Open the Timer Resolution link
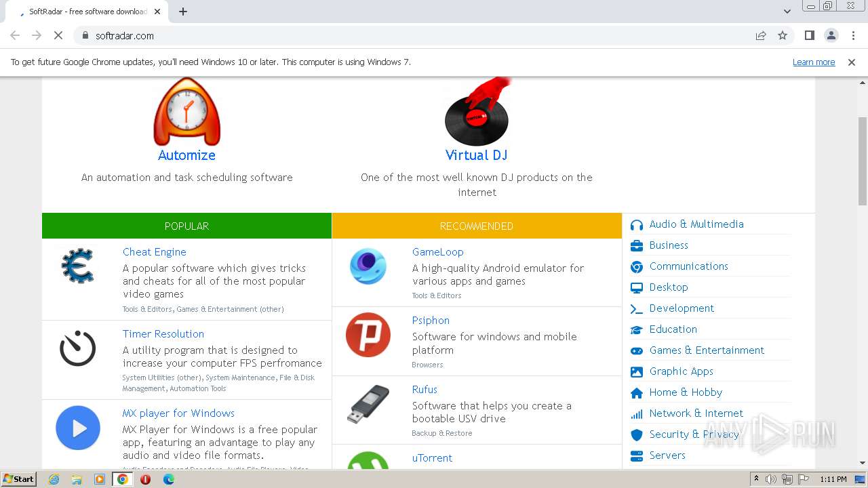868x488 pixels. (163, 333)
